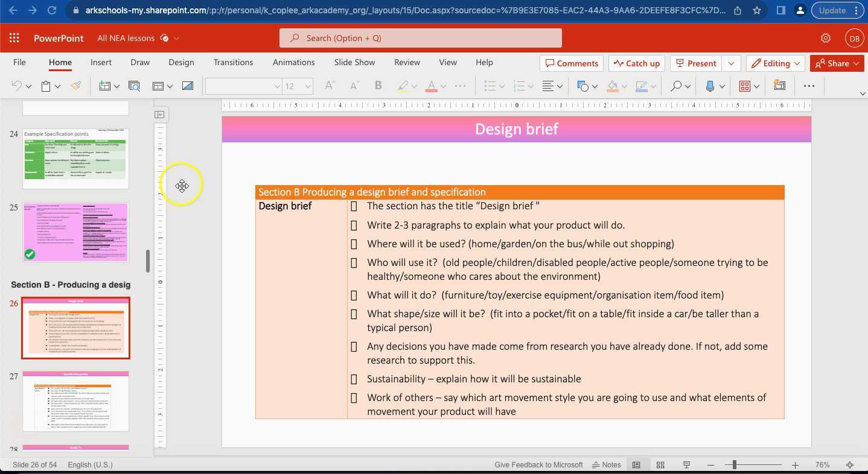This screenshot has height=474, width=868.
Task: Select slide 27 thumbnail
Action: pos(75,401)
